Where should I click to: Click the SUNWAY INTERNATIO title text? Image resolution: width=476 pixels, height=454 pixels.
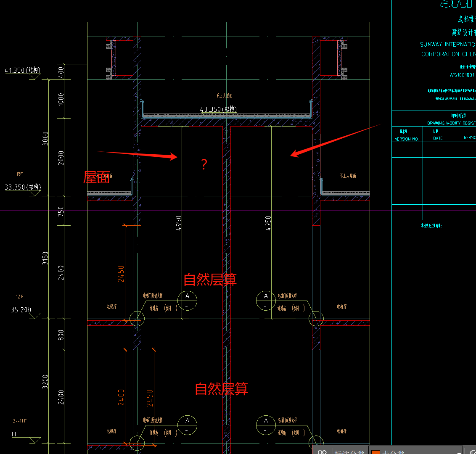tap(448, 44)
